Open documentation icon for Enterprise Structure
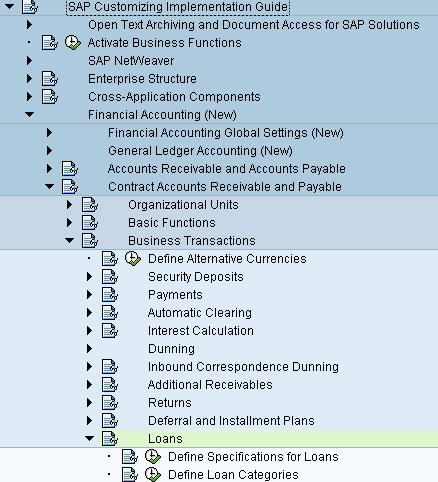This screenshot has height=482, width=438. coord(50,79)
